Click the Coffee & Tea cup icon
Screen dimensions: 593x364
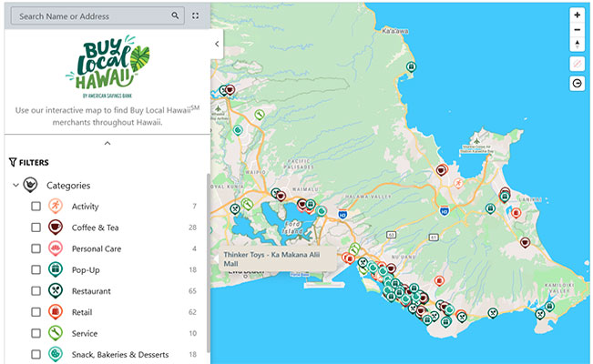coord(56,227)
